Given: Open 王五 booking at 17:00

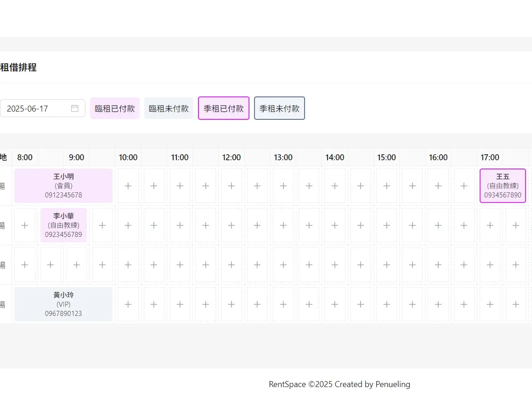Looking at the screenshot, I should (503, 185).
